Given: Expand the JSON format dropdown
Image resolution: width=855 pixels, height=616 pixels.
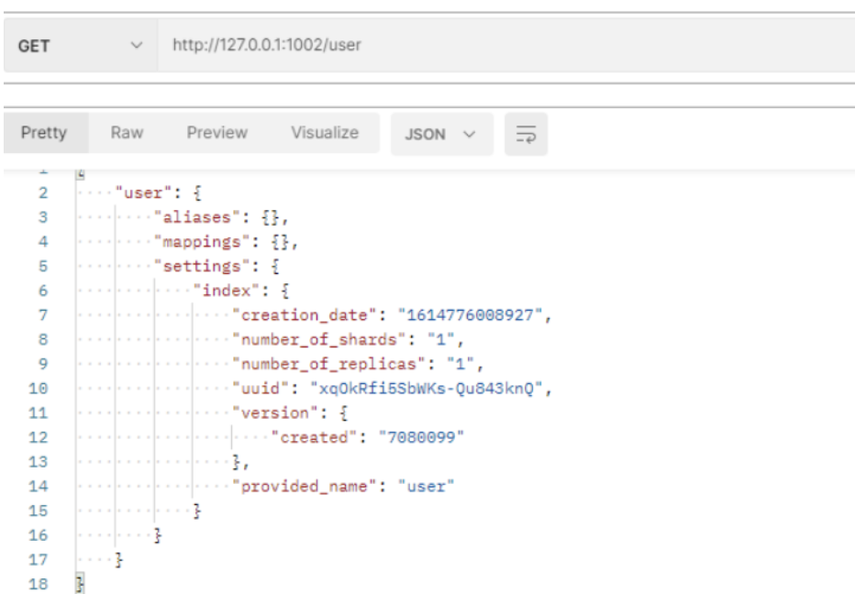Looking at the screenshot, I should [441, 135].
